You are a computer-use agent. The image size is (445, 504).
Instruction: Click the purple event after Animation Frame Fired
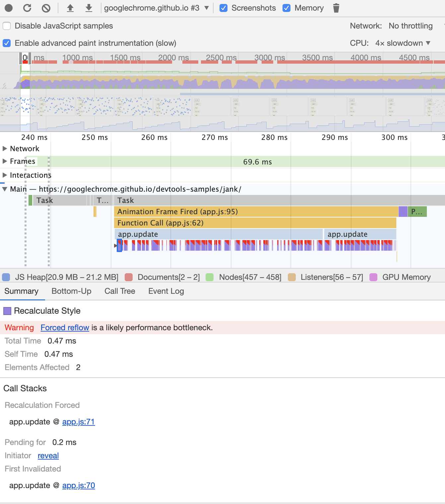tap(403, 212)
